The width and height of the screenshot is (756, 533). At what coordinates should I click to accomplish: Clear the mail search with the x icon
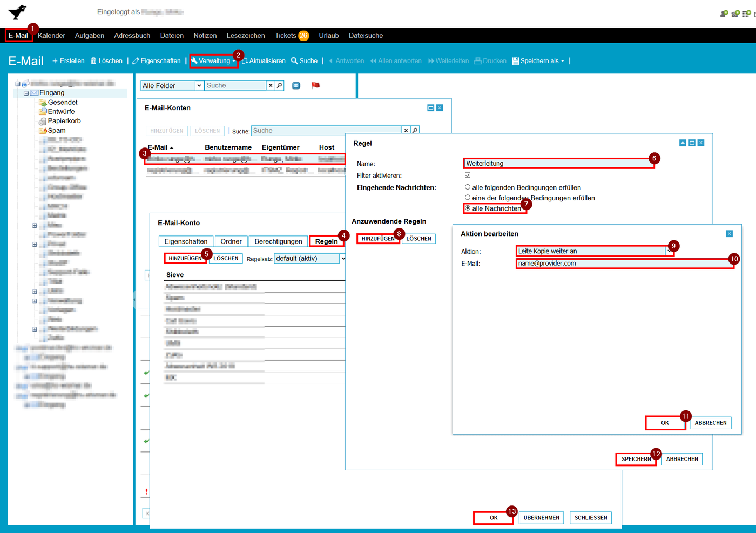(271, 85)
